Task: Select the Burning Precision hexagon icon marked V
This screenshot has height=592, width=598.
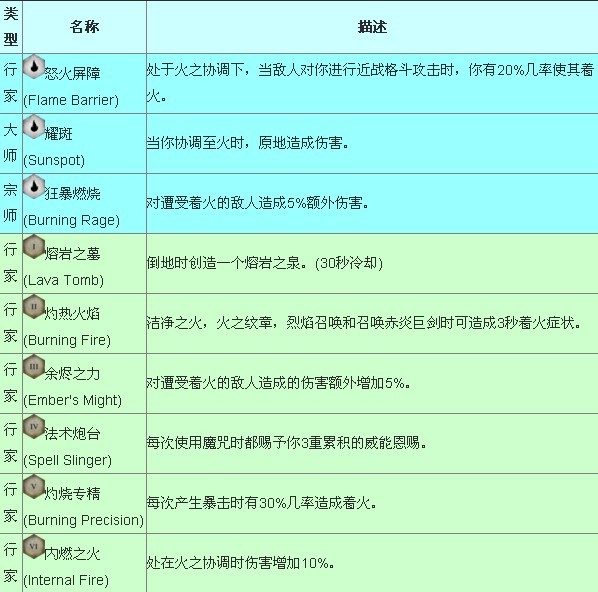Action: tap(34, 486)
